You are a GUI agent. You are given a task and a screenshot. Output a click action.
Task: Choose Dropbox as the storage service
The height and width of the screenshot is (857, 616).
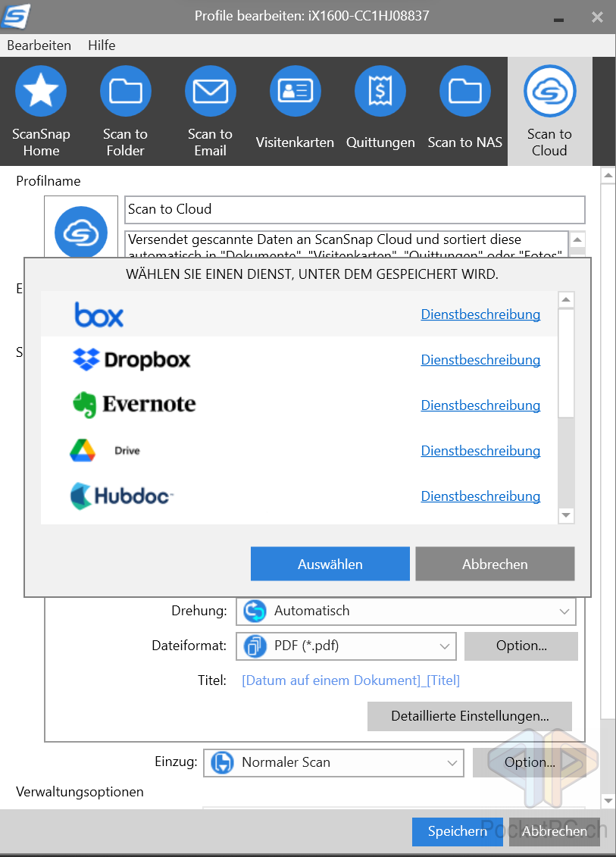point(299,360)
